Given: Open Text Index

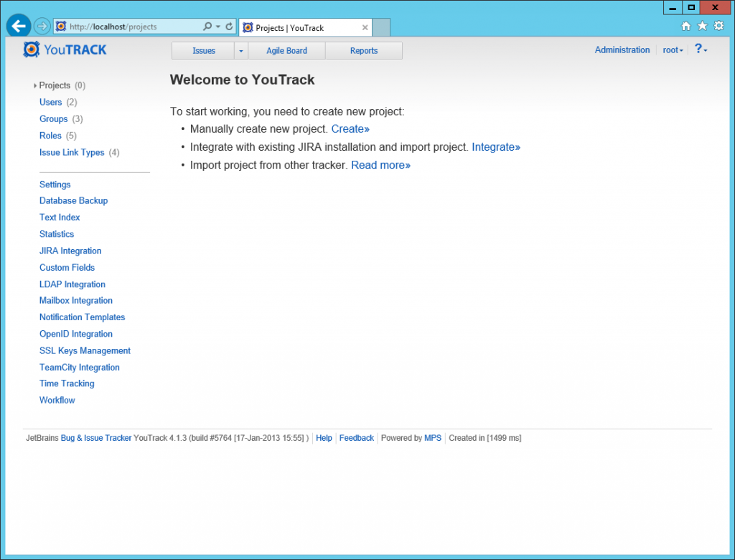Looking at the screenshot, I should pyautogui.click(x=60, y=217).
